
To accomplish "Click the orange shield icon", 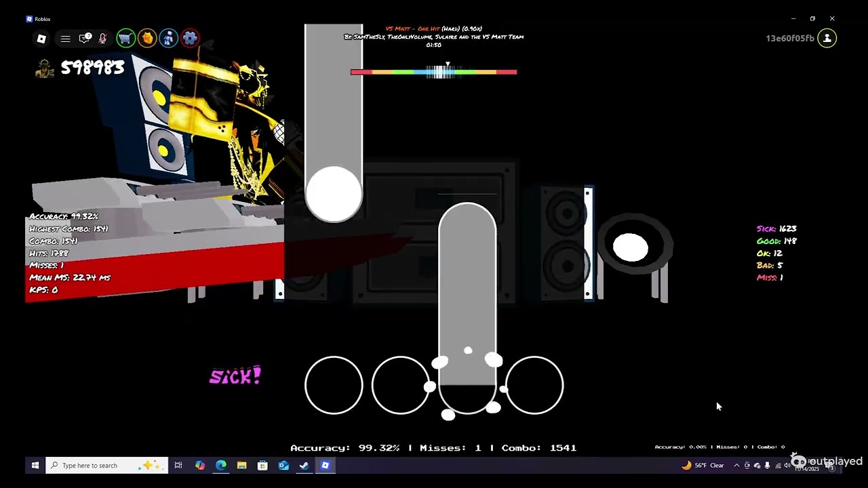I will (146, 39).
